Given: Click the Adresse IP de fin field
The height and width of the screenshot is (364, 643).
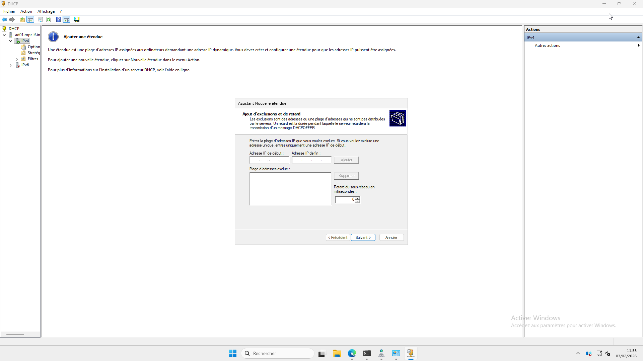Looking at the screenshot, I should pyautogui.click(x=311, y=160).
